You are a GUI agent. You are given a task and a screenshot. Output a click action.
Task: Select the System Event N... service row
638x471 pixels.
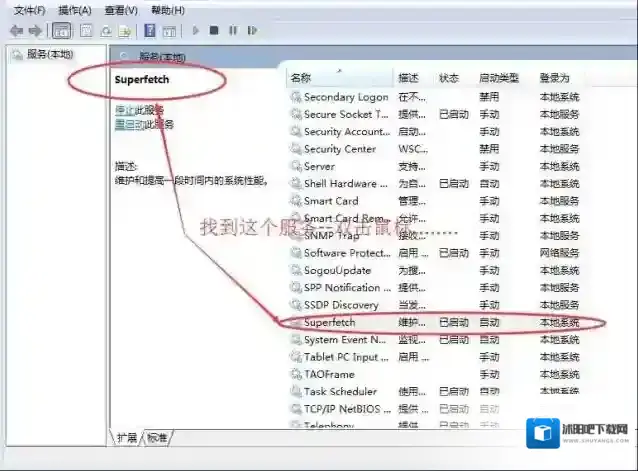(x=435, y=340)
